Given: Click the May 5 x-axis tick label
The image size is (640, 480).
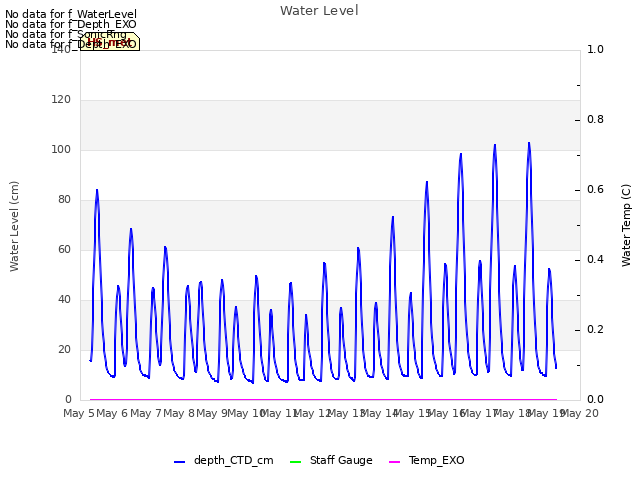Looking at the screenshot, I should [x=79, y=413].
